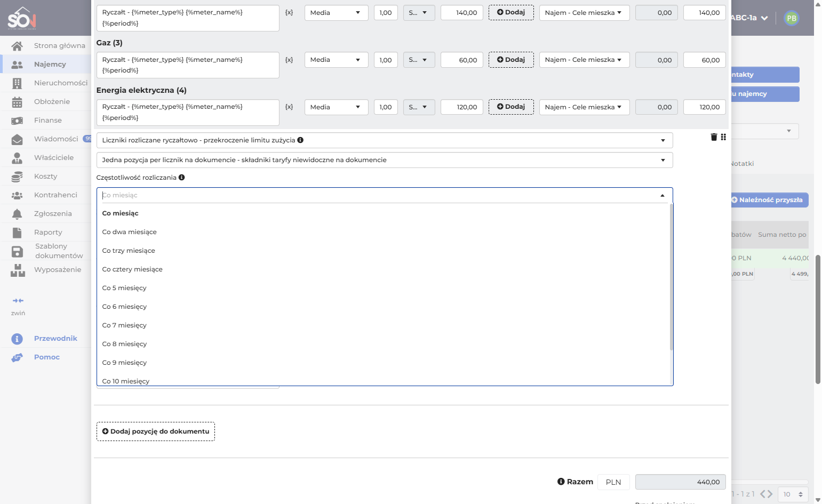Click the Obłożenie calendar icon
This screenshot has height=504, width=822.
[x=17, y=102]
